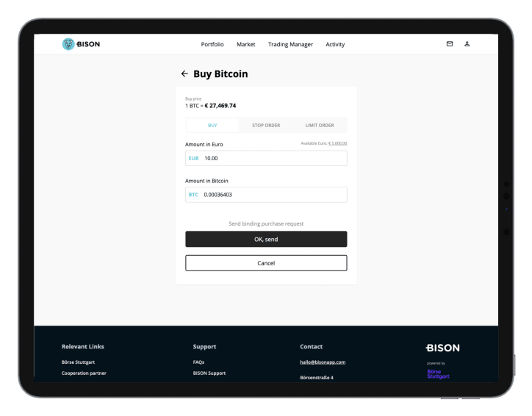Open the mail inbox icon
The image size is (532, 416).
pyautogui.click(x=450, y=44)
